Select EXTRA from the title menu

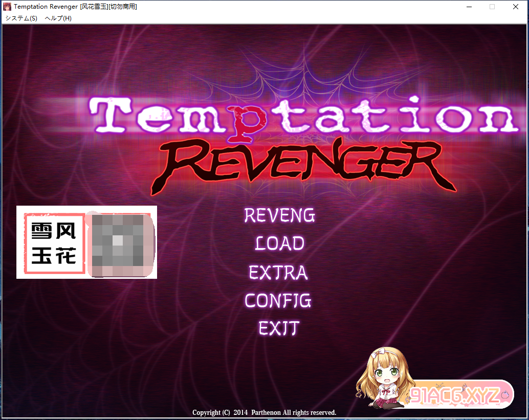pos(278,272)
